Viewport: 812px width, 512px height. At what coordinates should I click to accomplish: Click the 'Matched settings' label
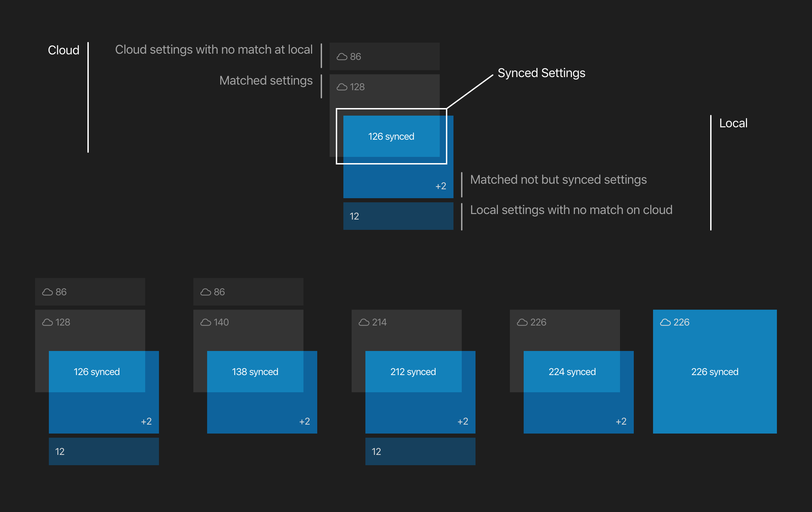tap(266, 81)
